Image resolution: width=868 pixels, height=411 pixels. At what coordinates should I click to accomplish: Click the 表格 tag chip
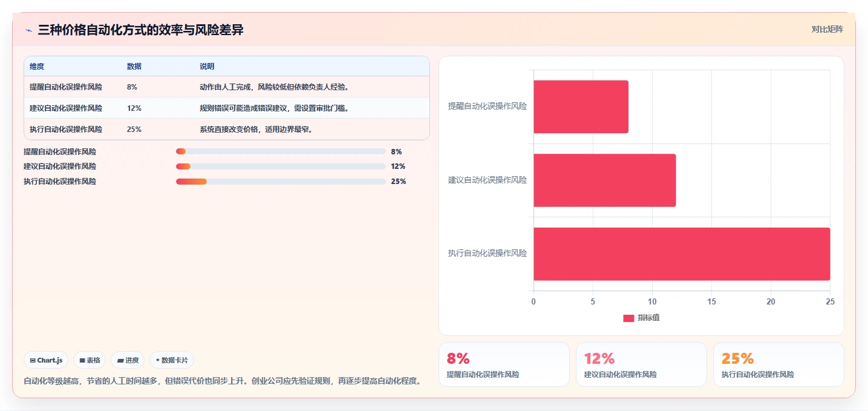pos(90,360)
